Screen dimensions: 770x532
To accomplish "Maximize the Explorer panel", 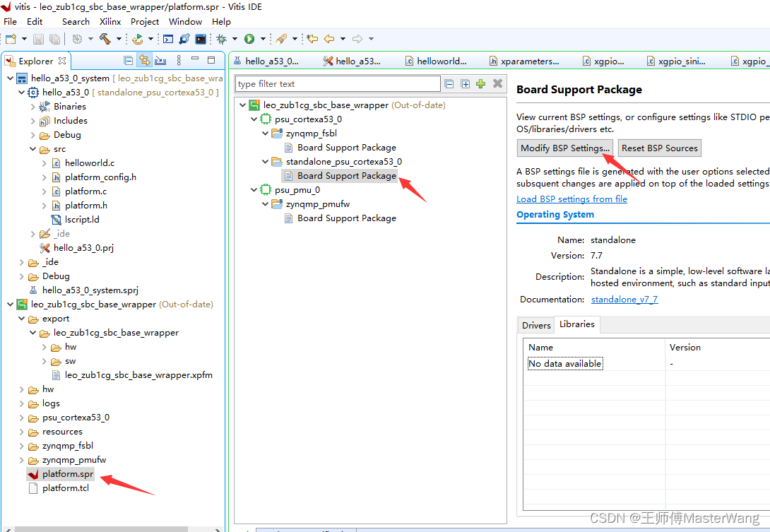I will [x=211, y=60].
